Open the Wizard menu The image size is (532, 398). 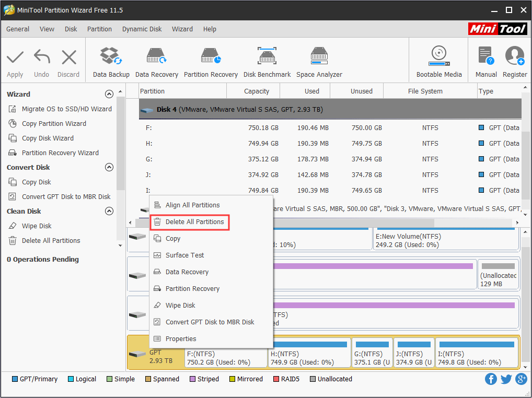pos(182,29)
